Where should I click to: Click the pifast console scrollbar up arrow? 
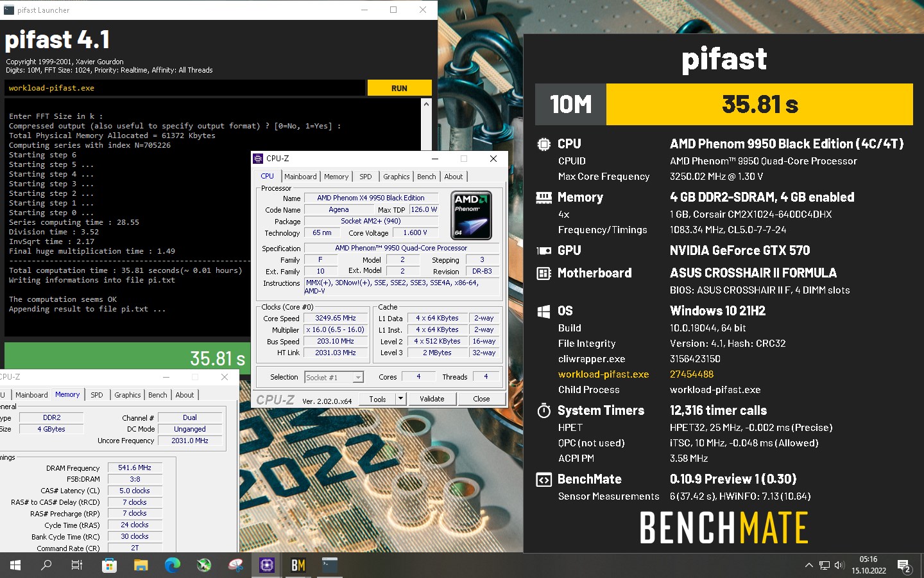point(426,104)
